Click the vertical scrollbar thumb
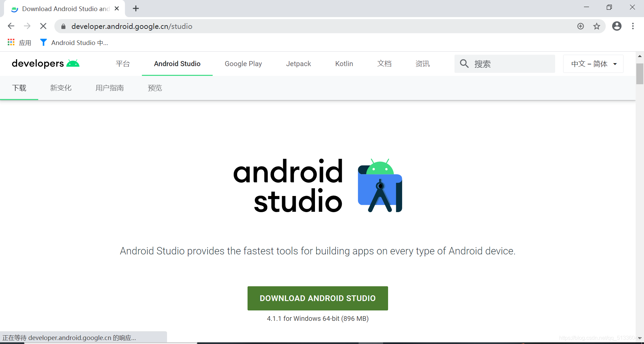 (x=640, y=74)
